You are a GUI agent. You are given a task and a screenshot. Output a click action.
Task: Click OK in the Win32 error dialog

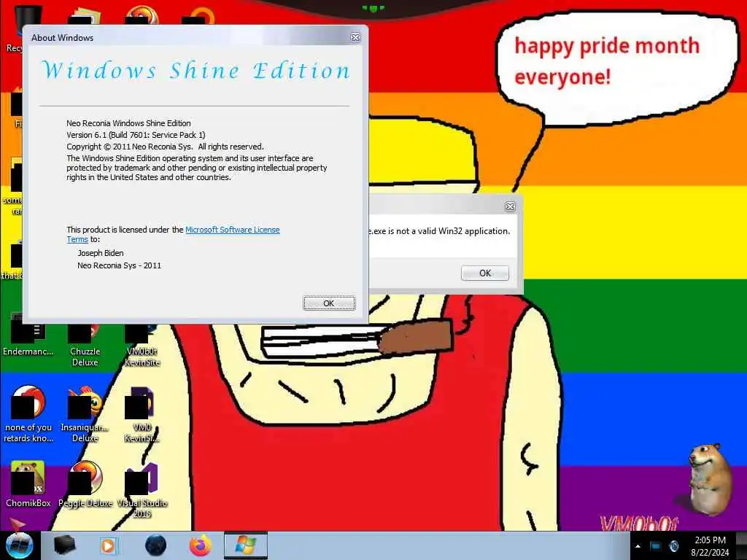pos(485,273)
